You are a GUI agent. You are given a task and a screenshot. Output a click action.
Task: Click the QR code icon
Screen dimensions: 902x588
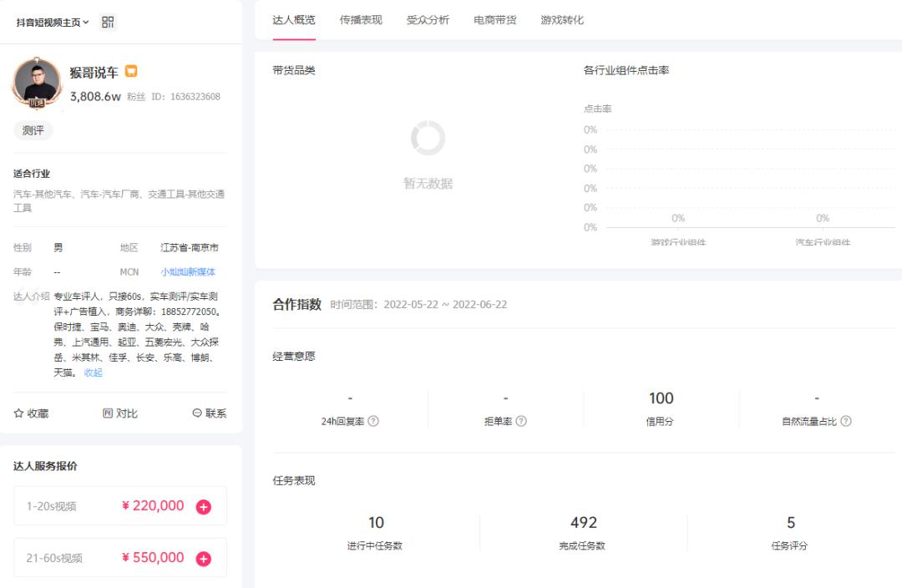108,23
